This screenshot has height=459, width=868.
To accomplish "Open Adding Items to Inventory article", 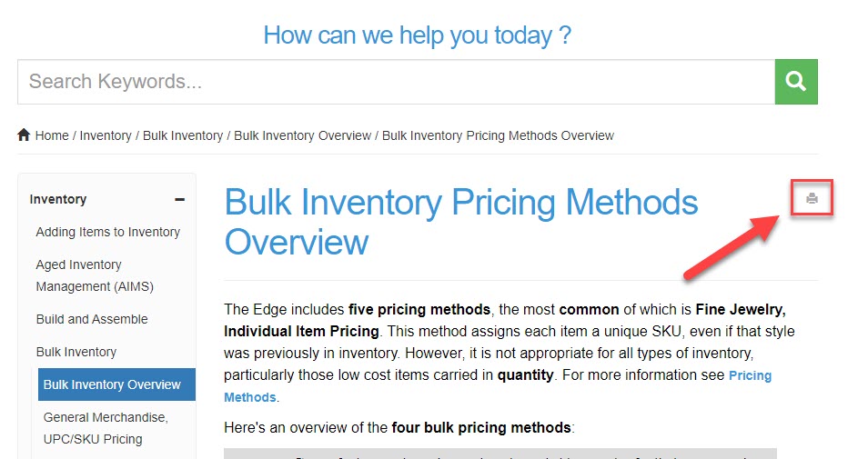I will [108, 232].
